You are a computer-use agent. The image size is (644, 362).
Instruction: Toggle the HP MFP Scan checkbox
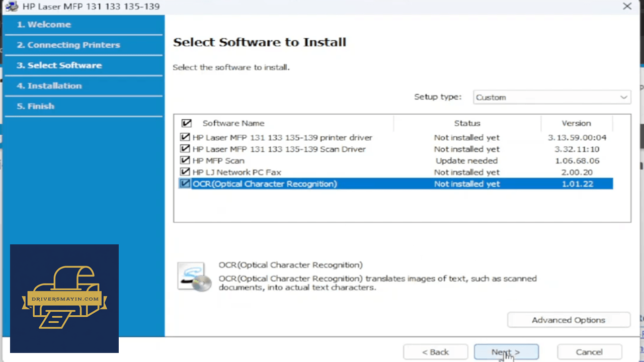185,160
